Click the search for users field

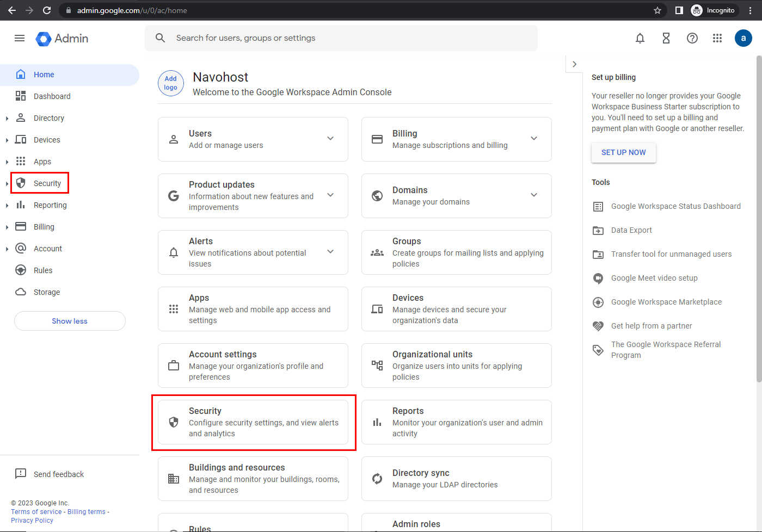341,38
